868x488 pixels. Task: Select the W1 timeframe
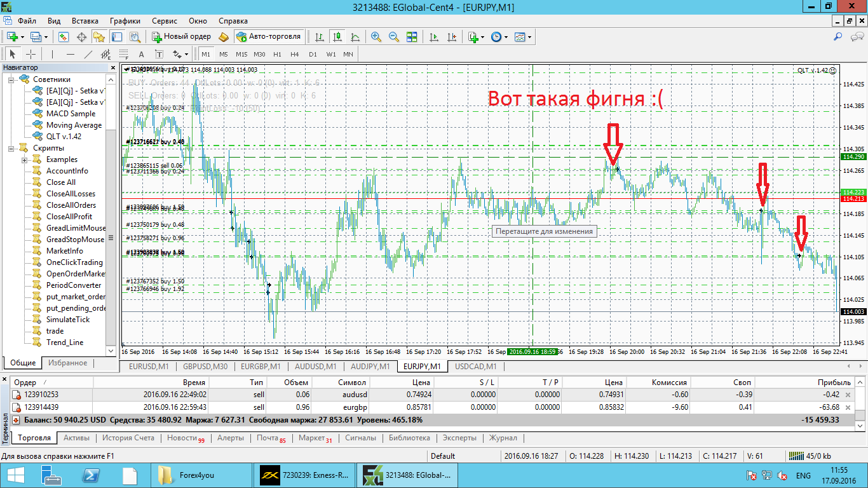pyautogui.click(x=331, y=54)
